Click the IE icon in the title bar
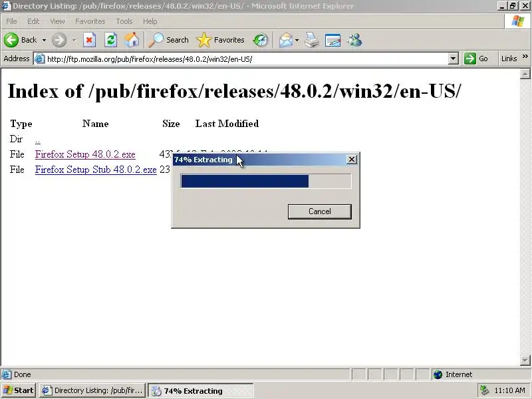Image resolution: width=532 pixels, height=399 pixels. (x=6, y=6)
